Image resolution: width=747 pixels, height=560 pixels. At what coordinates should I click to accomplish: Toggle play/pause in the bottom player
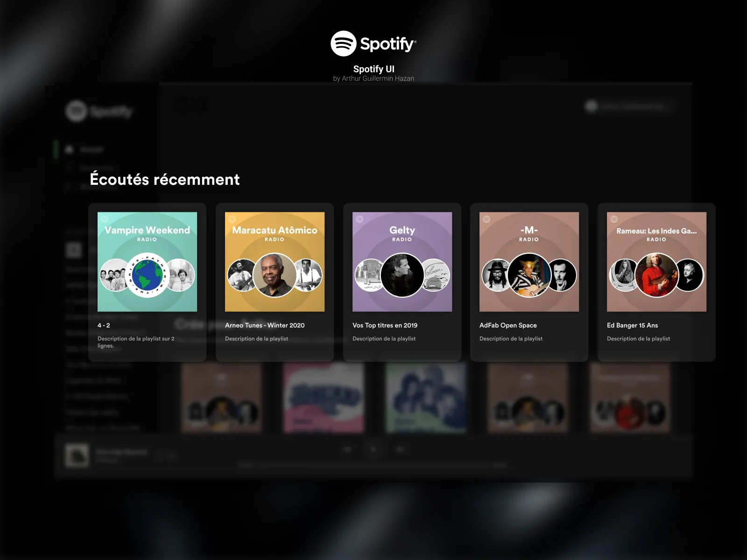(373, 449)
